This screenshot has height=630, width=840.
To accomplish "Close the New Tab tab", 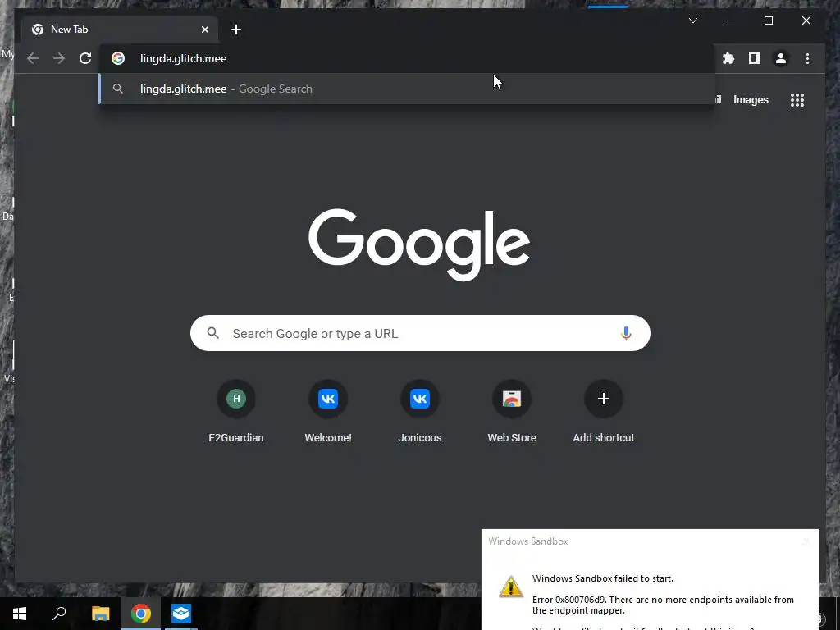I will click(x=204, y=30).
